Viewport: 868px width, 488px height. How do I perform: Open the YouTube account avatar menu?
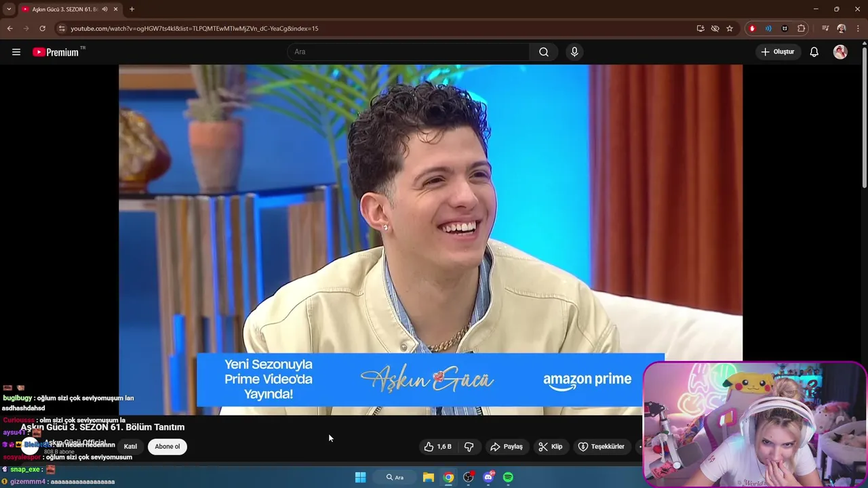(840, 52)
